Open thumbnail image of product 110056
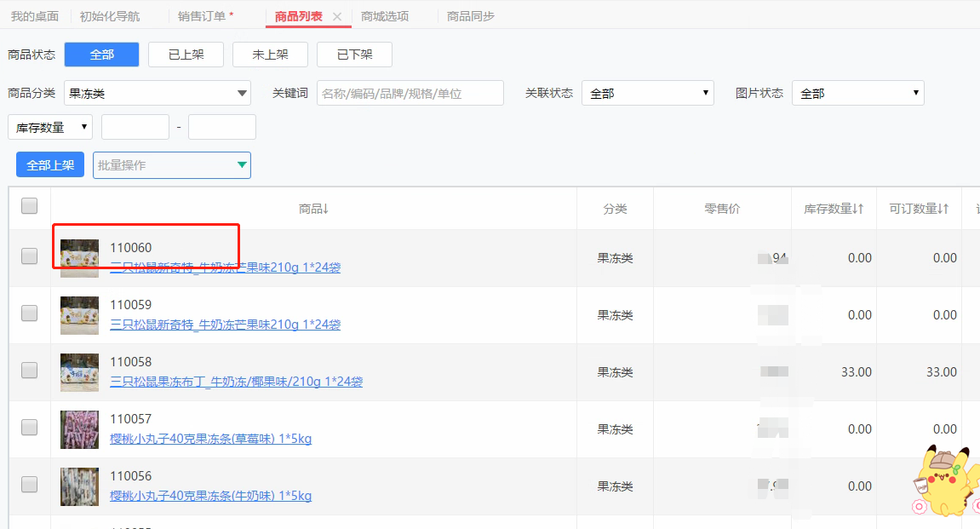The height and width of the screenshot is (529, 980). [79, 486]
